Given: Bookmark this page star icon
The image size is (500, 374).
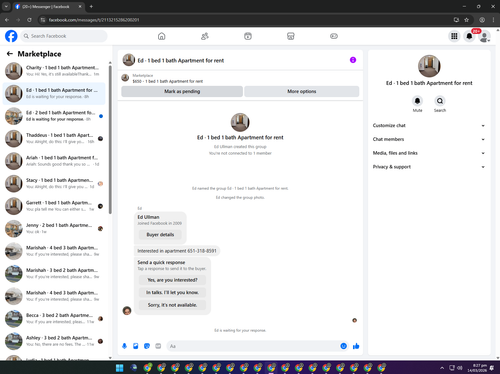Looking at the screenshot, I should click(466, 20).
